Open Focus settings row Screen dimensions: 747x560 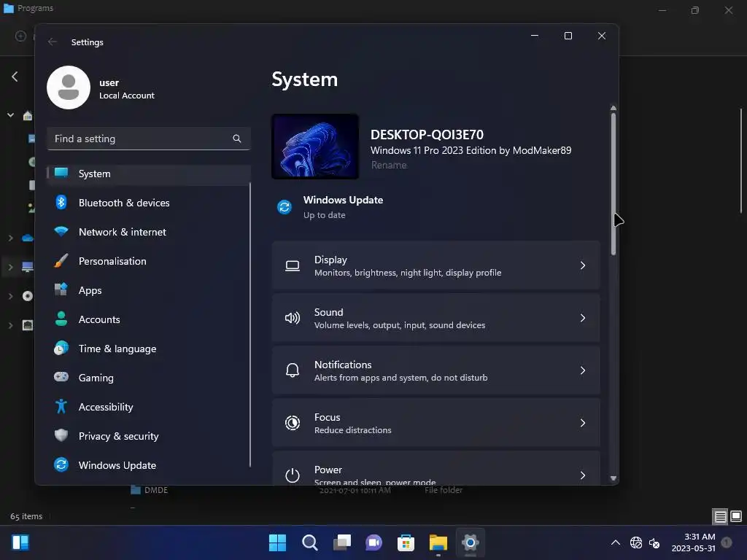pyautogui.click(x=436, y=423)
